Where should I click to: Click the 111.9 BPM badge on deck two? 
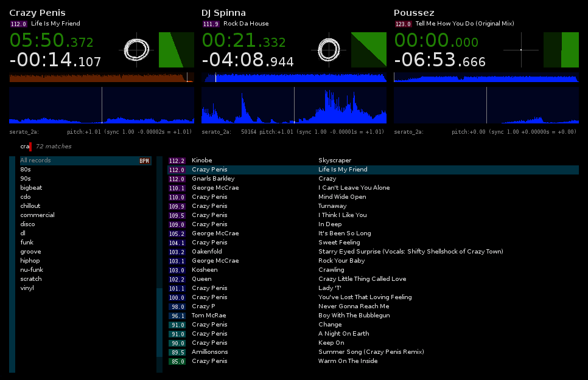click(x=211, y=24)
